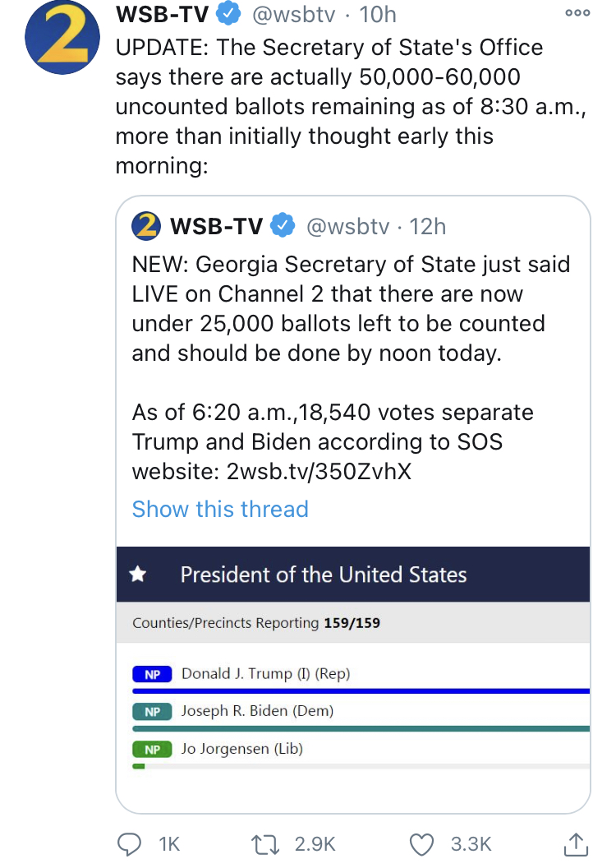The width and height of the screenshot is (616, 868).
Task: Retweet using the retweet arrows icon
Action: coord(266,845)
